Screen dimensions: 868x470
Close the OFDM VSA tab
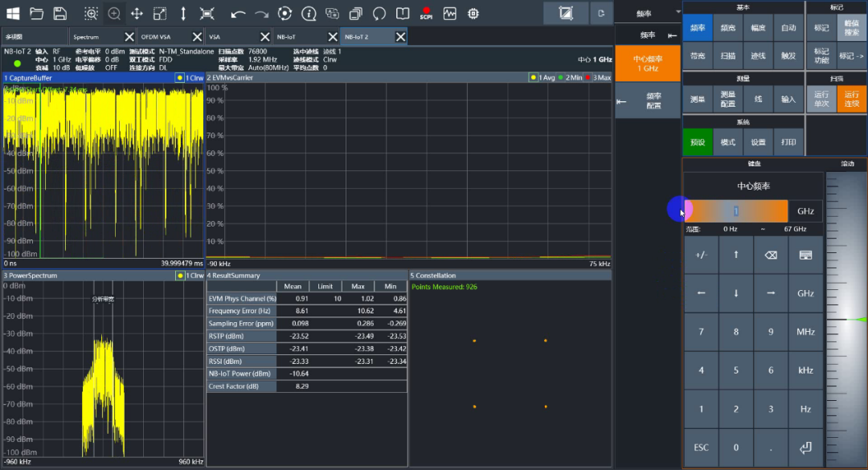pos(197,36)
